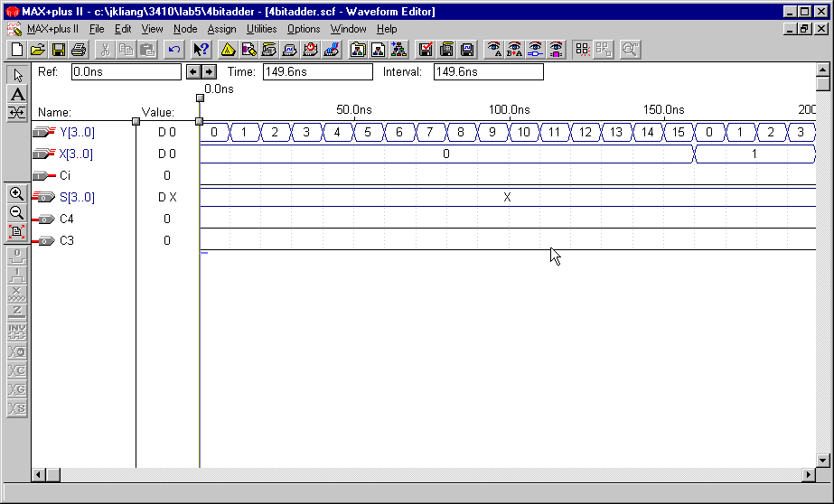Click the left arrow button beside Ref

192,71
